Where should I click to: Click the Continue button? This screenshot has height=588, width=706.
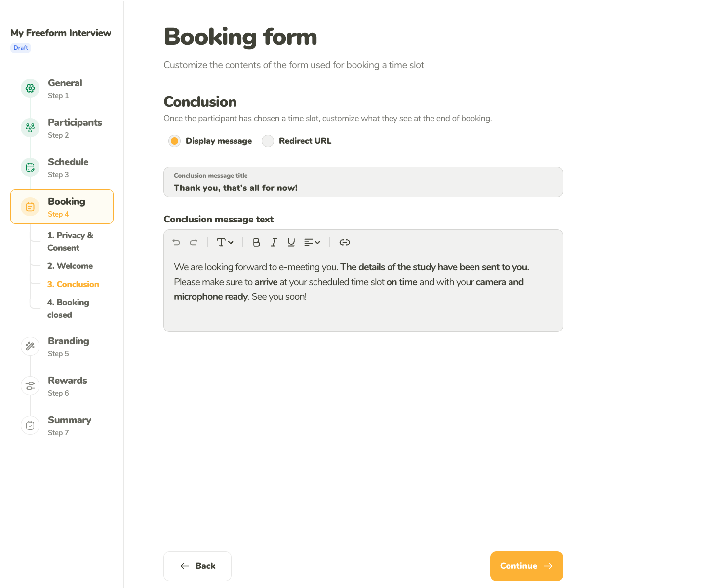click(526, 566)
